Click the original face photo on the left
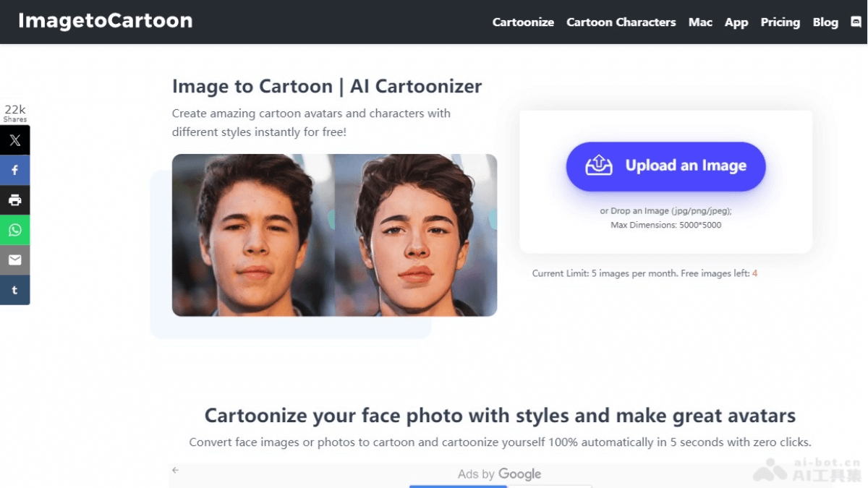This screenshot has width=868, height=488. click(253, 235)
